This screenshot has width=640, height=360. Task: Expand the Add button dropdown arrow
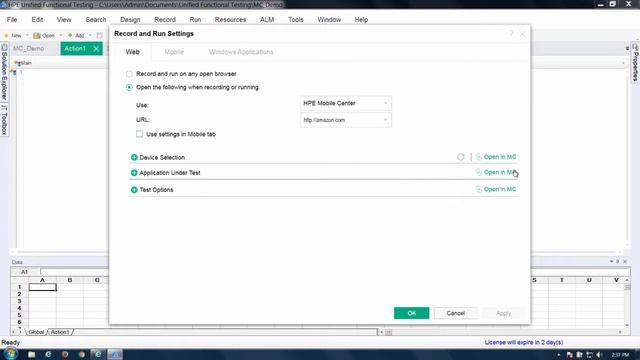point(90,36)
